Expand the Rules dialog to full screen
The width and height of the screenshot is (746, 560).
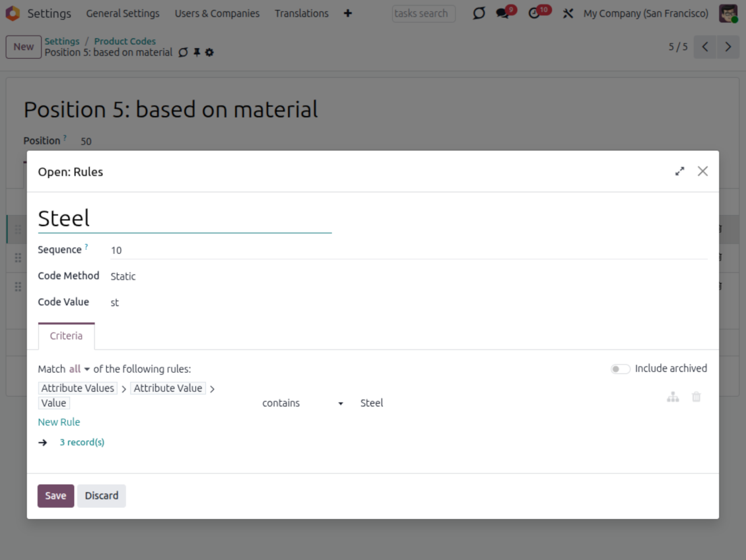(x=679, y=171)
